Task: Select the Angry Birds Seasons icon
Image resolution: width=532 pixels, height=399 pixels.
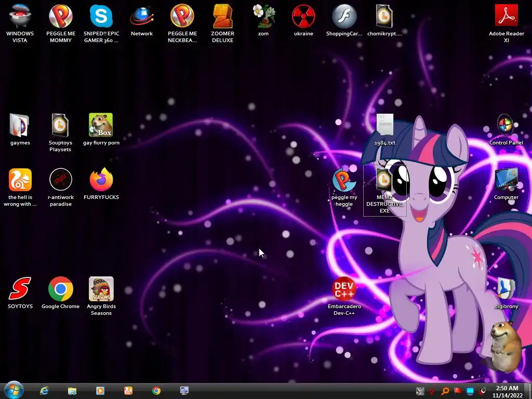Action: pyautogui.click(x=101, y=296)
